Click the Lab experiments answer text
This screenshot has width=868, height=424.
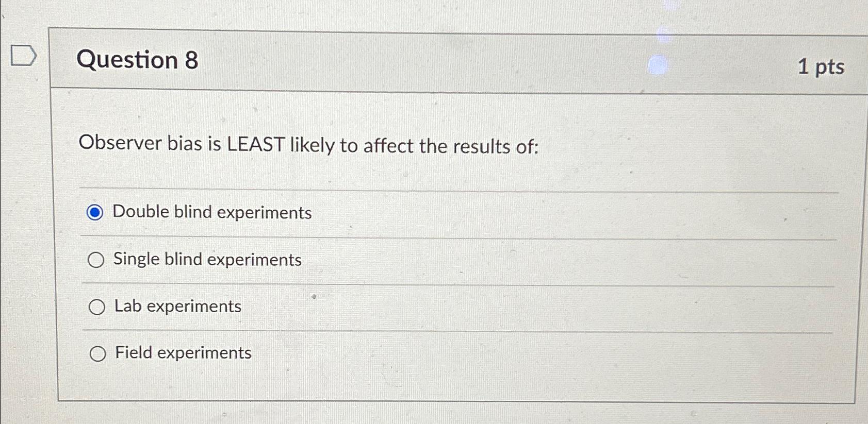[177, 306]
